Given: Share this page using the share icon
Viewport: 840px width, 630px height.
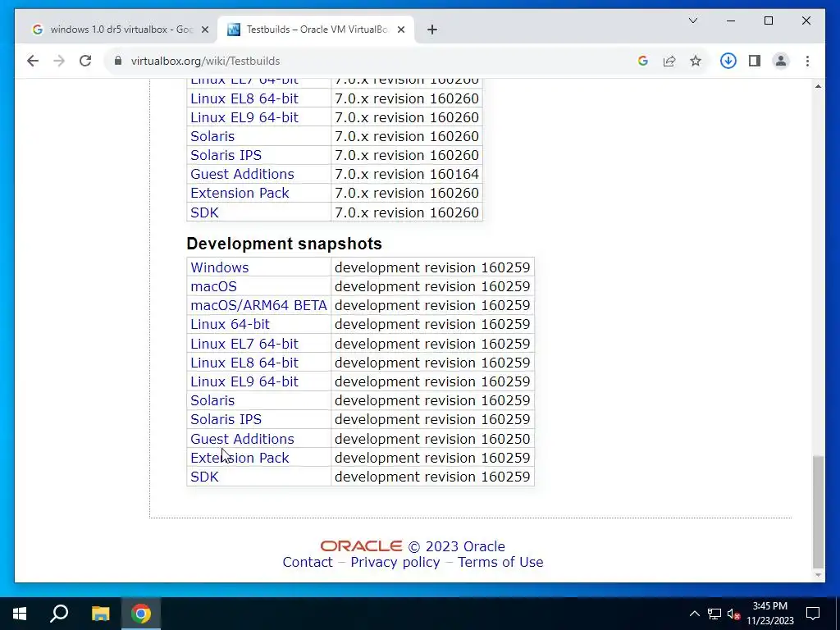Looking at the screenshot, I should click(x=669, y=61).
